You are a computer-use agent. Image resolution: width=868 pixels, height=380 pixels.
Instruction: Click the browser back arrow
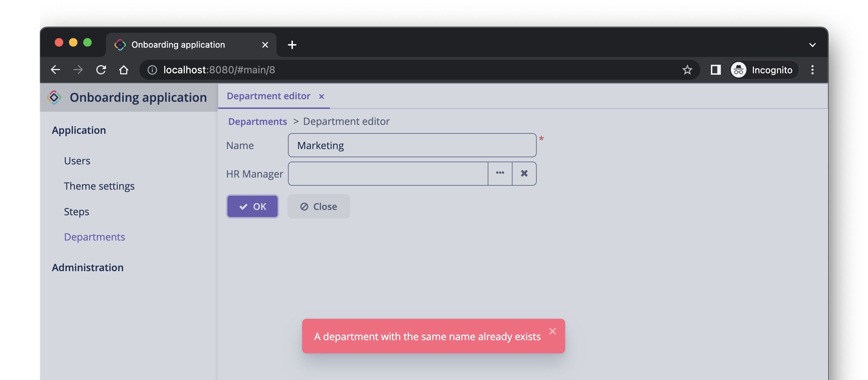tap(55, 70)
